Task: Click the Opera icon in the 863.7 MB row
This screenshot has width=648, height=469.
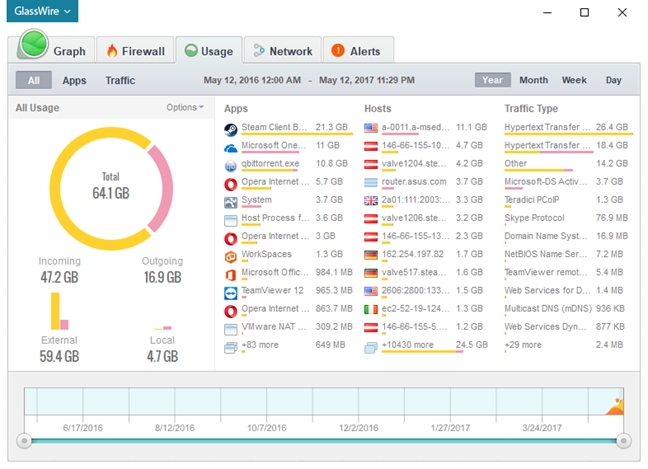Action: pos(231,311)
